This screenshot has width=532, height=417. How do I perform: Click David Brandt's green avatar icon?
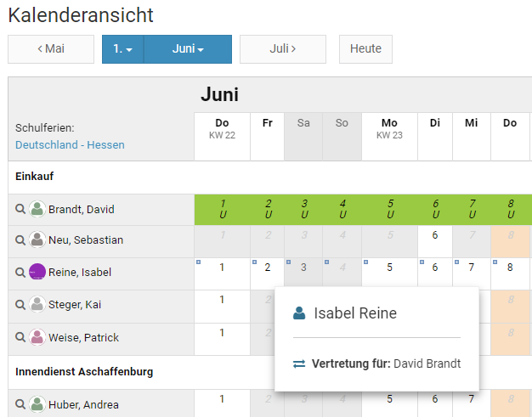tap(37, 209)
